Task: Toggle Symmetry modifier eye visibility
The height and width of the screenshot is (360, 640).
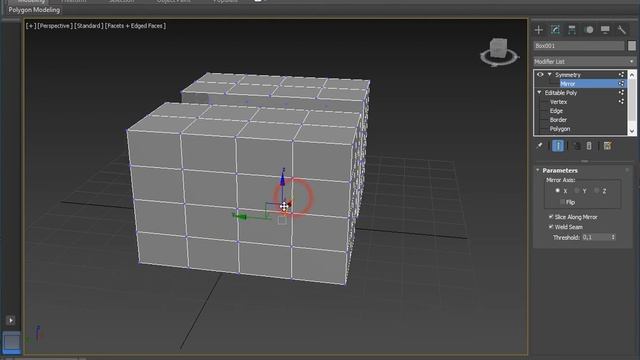Action: click(x=540, y=75)
